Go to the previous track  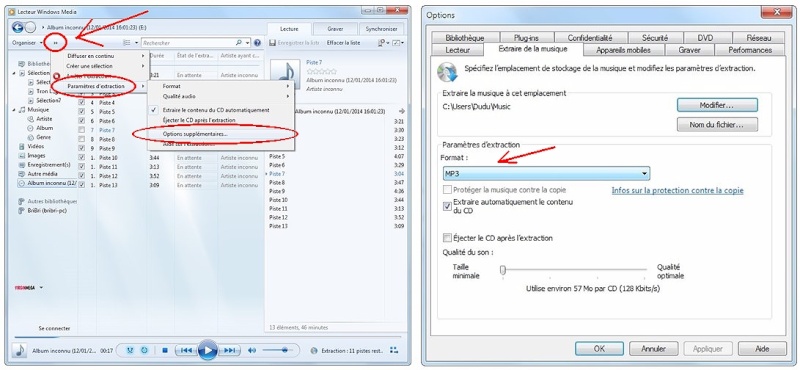(x=186, y=351)
